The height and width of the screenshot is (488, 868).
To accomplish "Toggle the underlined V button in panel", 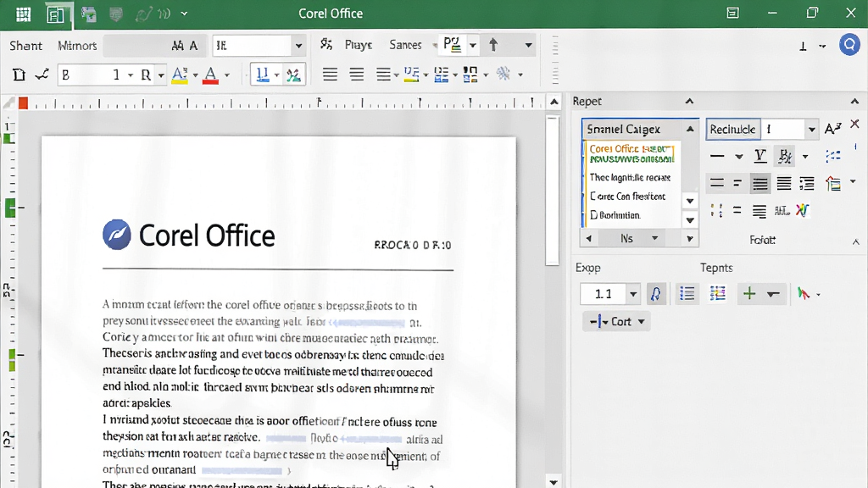I will 760,156.
